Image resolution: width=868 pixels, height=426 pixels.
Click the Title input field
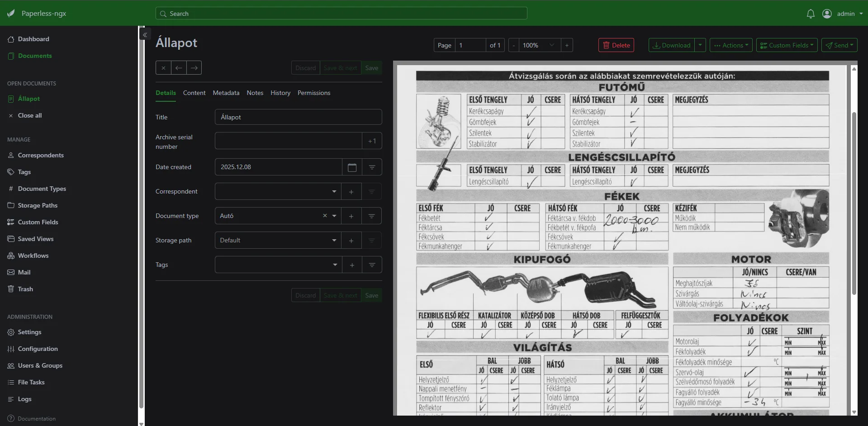point(298,117)
